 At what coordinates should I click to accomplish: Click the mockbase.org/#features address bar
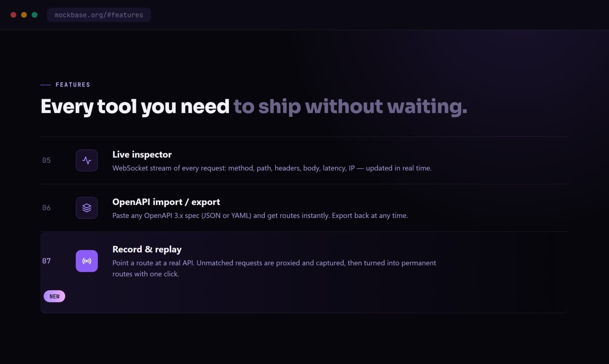99,15
